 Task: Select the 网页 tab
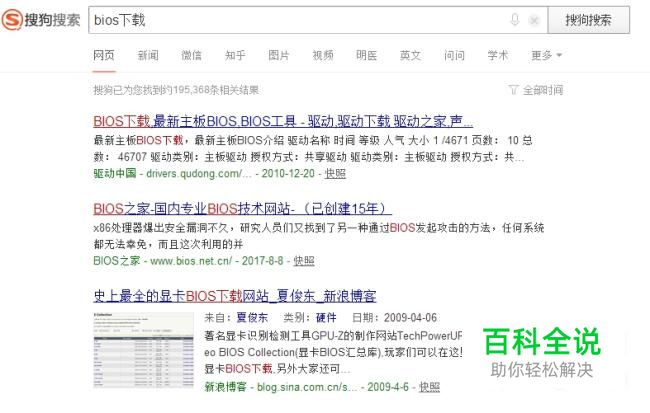[x=104, y=55]
